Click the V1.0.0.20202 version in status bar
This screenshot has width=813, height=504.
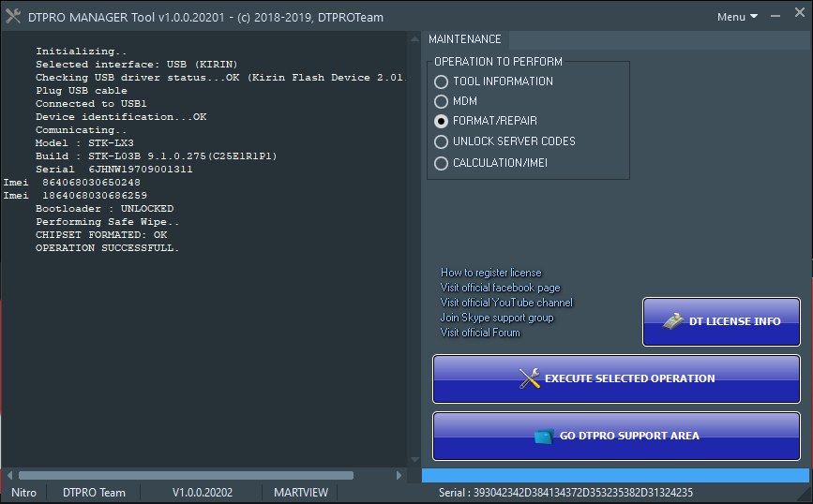point(203,493)
